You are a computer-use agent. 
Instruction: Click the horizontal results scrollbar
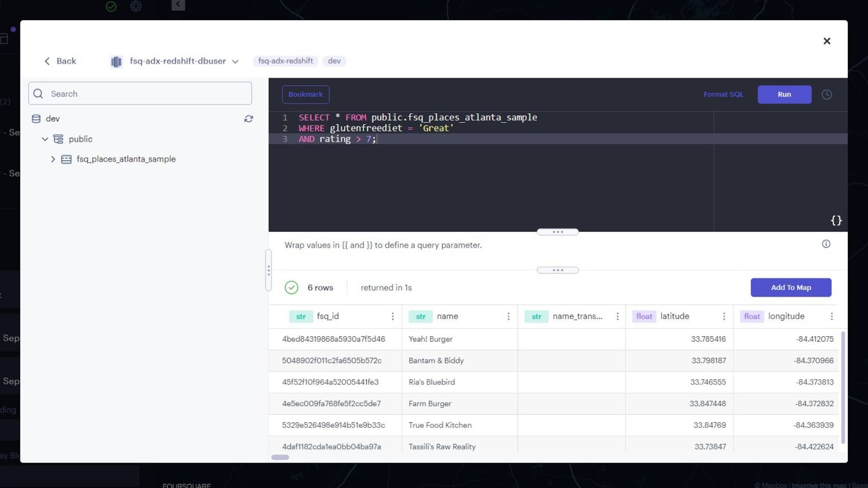280,457
